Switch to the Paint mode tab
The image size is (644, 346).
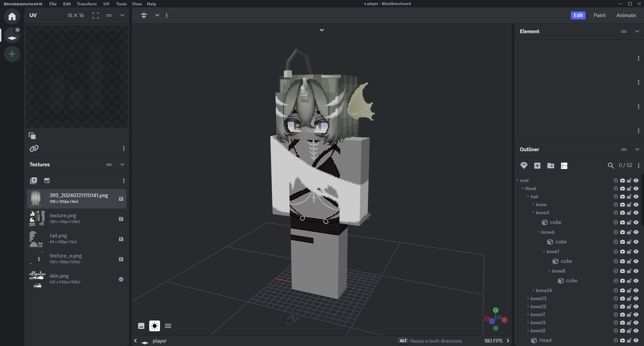(x=599, y=15)
